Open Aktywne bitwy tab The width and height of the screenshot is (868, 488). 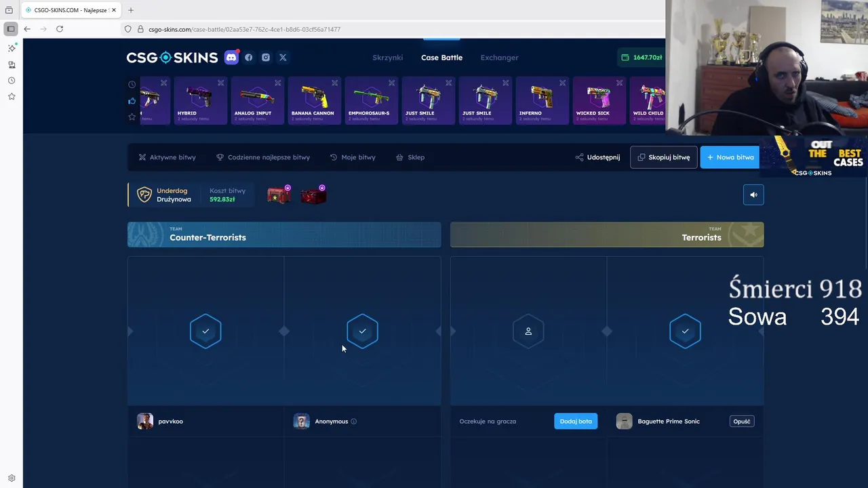tap(167, 157)
